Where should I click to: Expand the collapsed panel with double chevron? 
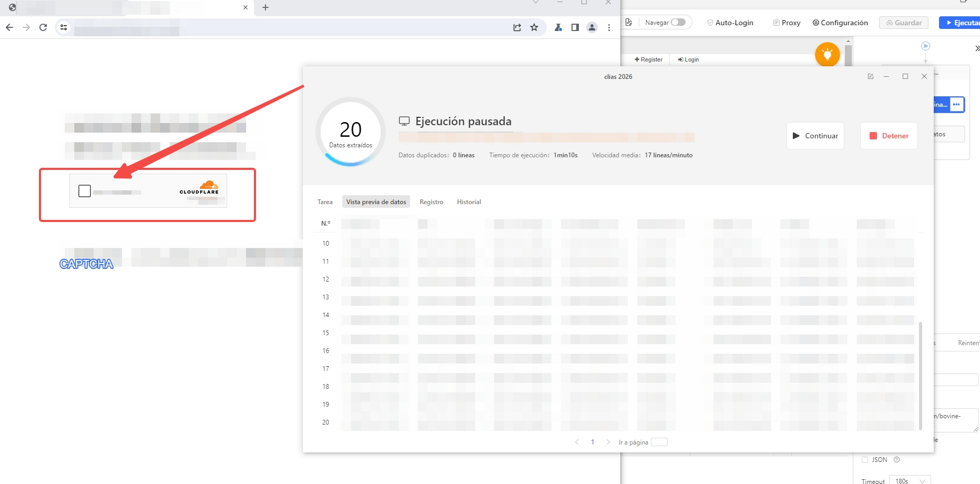click(x=977, y=48)
